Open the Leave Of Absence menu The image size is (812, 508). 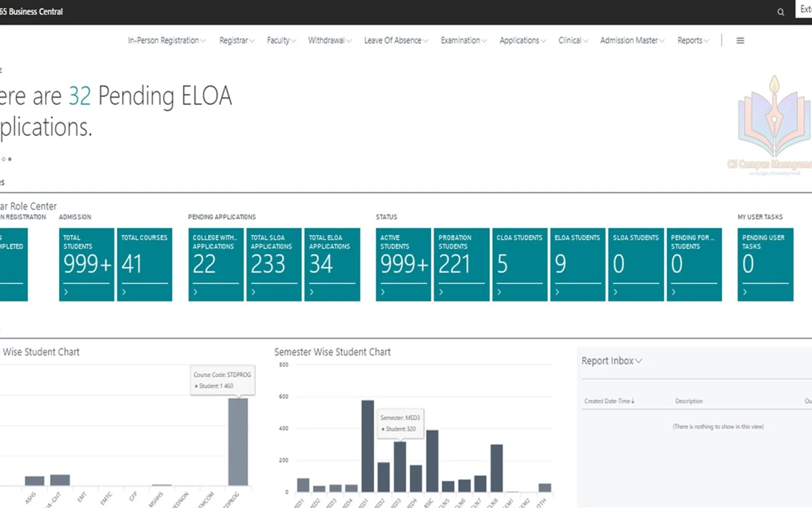click(396, 41)
